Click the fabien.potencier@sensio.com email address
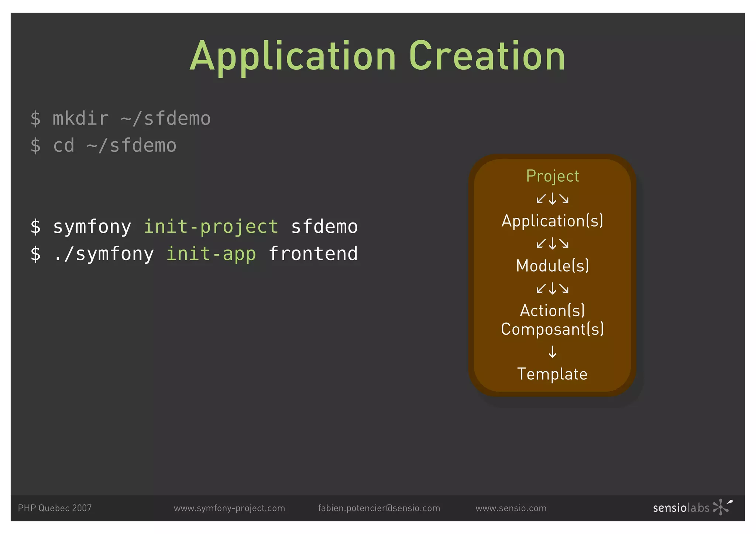Image resolution: width=756 pixels, height=534 pixels. point(379,509)
